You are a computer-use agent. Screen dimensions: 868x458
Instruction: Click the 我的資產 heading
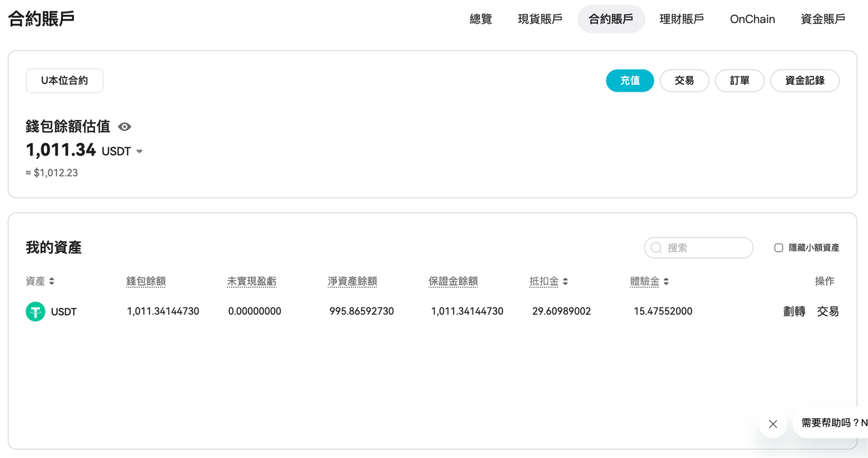(x=54, y=248)
